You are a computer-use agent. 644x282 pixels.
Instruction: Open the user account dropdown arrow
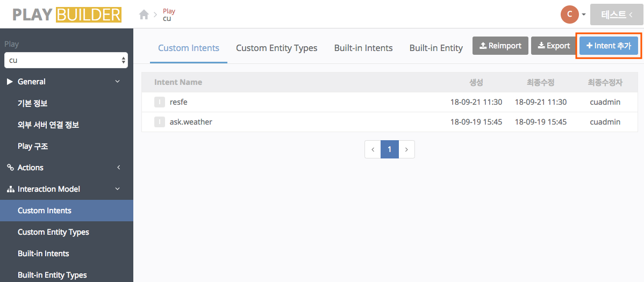tap(584, 15)
